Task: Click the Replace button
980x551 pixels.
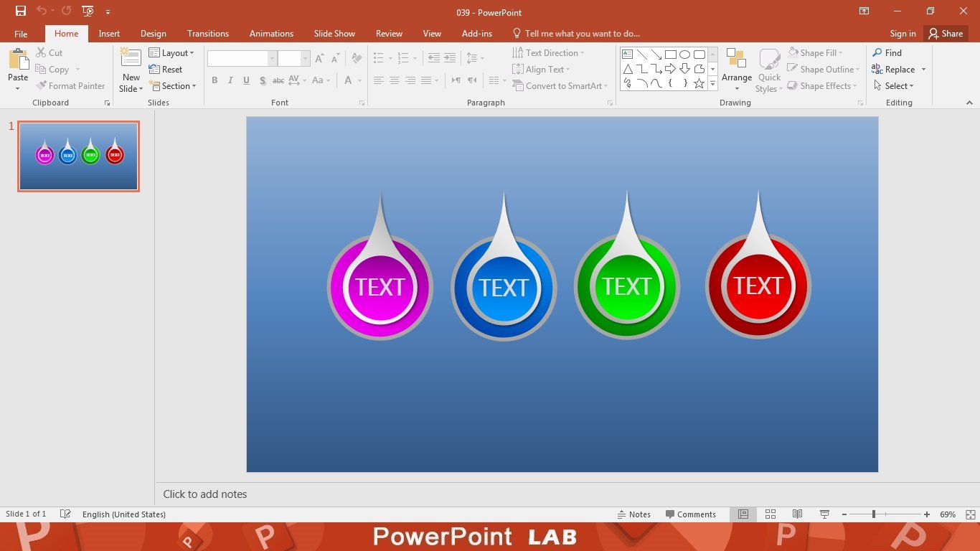Action: click(899, 70)
